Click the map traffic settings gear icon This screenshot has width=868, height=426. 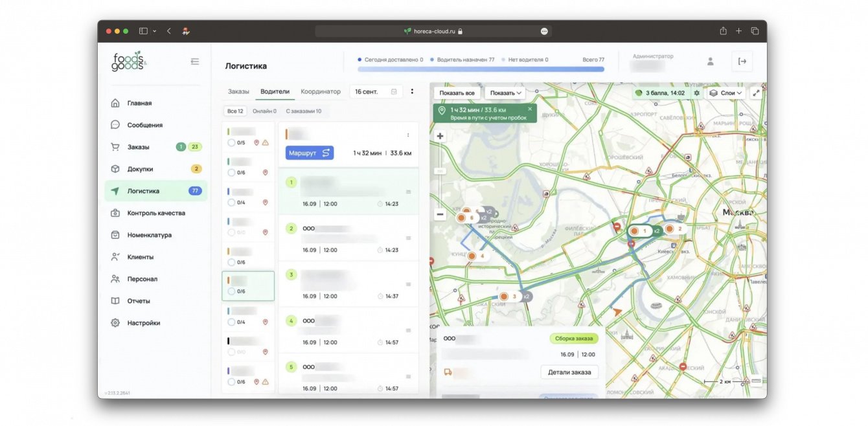pos(697,93)
